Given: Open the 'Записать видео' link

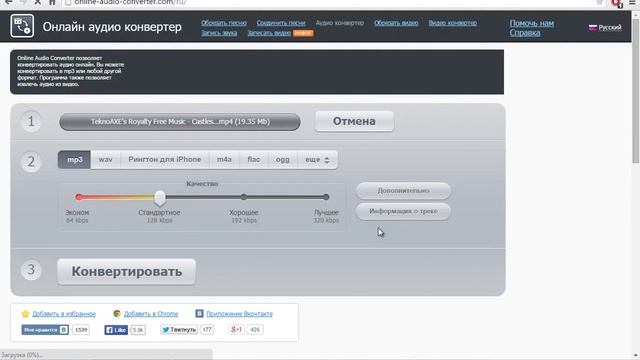Looking at the screenshot, I should tap(269, 33).
